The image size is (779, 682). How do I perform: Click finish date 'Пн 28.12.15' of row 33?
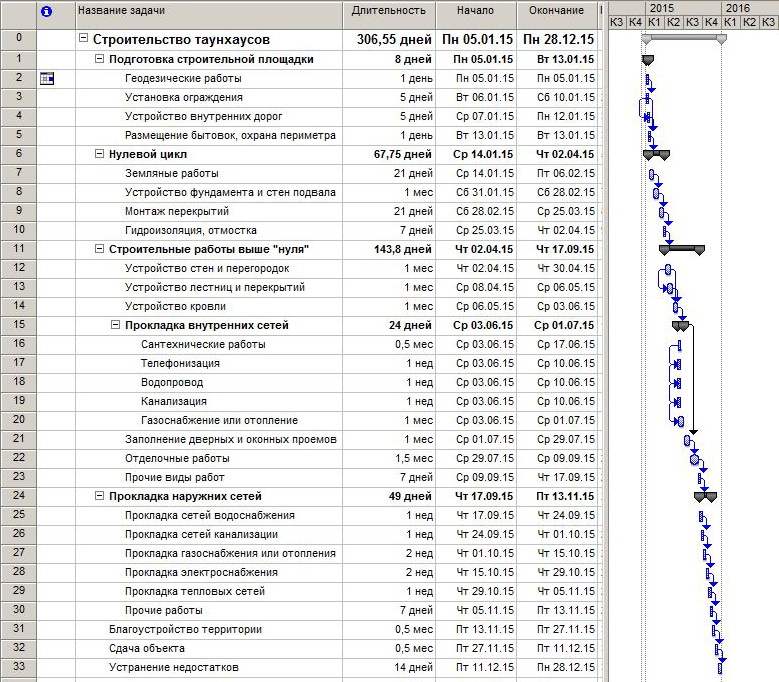(x=556, y=667)
